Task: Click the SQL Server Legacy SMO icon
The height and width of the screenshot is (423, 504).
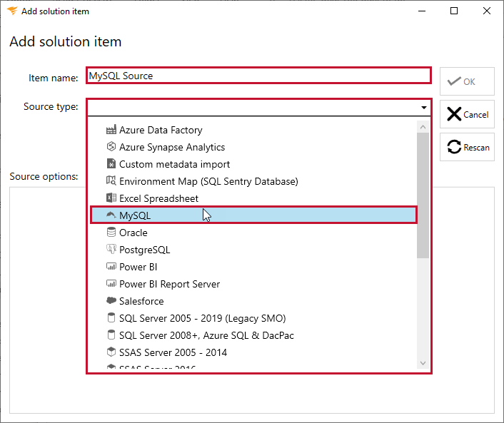Action: (111, 317)
